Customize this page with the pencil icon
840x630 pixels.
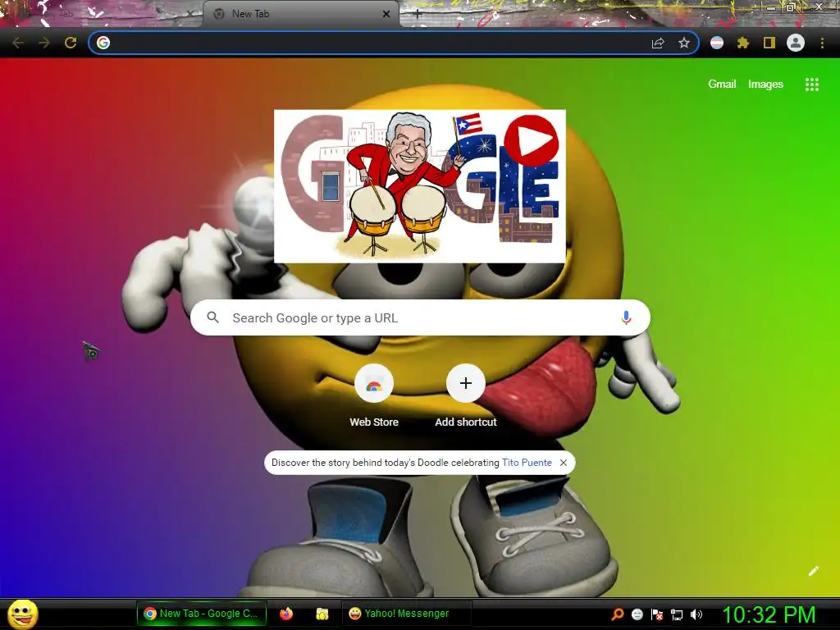[x=814, y=571]
